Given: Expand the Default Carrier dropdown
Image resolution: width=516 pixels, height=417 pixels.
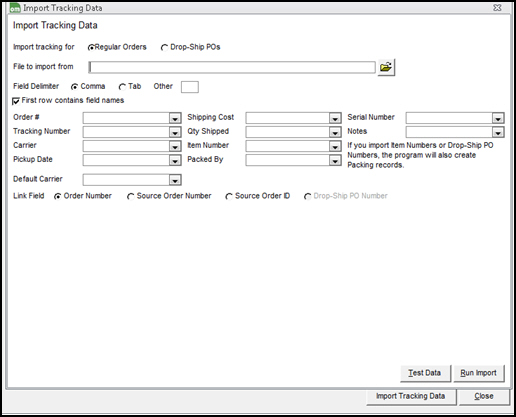Looking at the screenshot, I should pos(175,180).
